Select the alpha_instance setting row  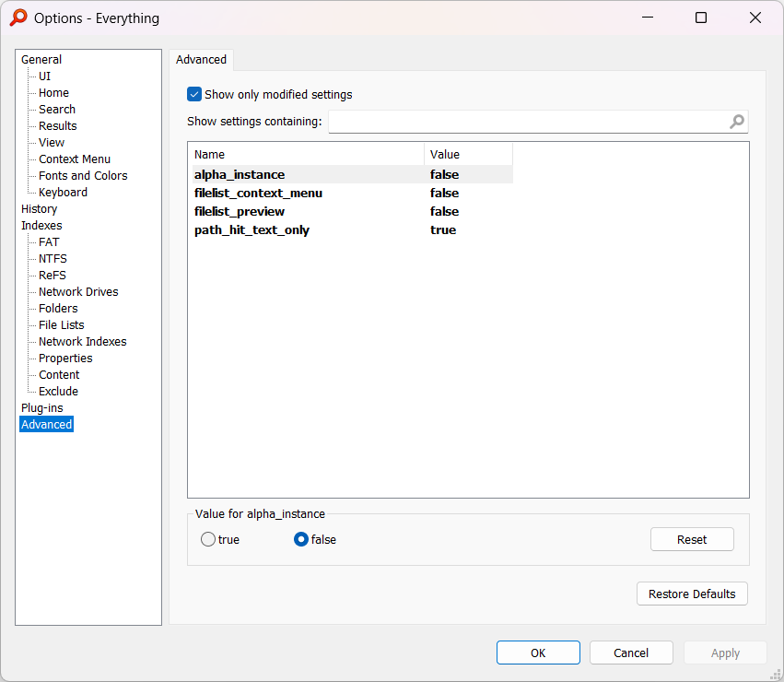click(353, 174)
